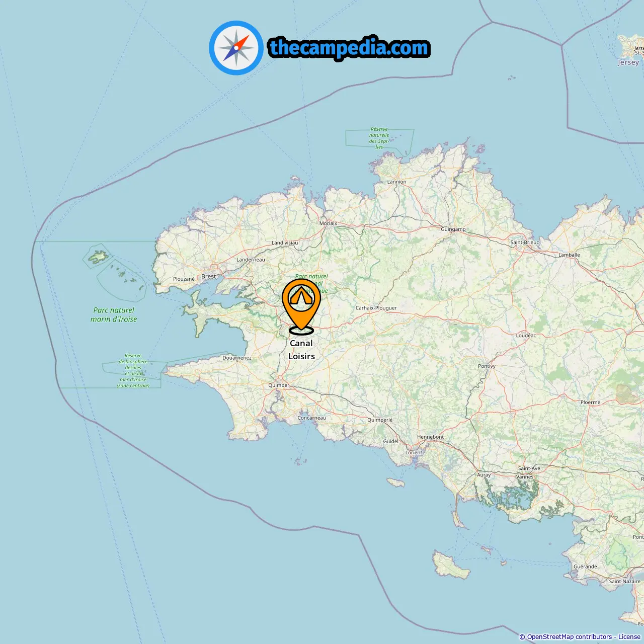Click the Lorient city label

click(x=414, y=452)
